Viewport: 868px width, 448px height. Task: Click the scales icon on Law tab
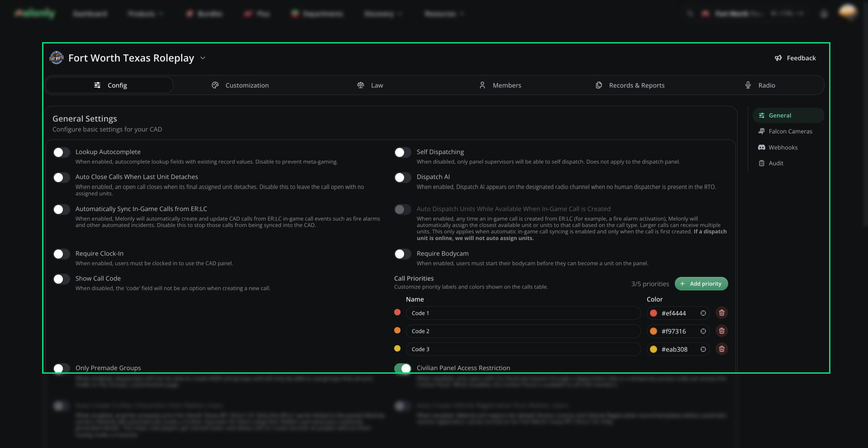pos(361,85)
